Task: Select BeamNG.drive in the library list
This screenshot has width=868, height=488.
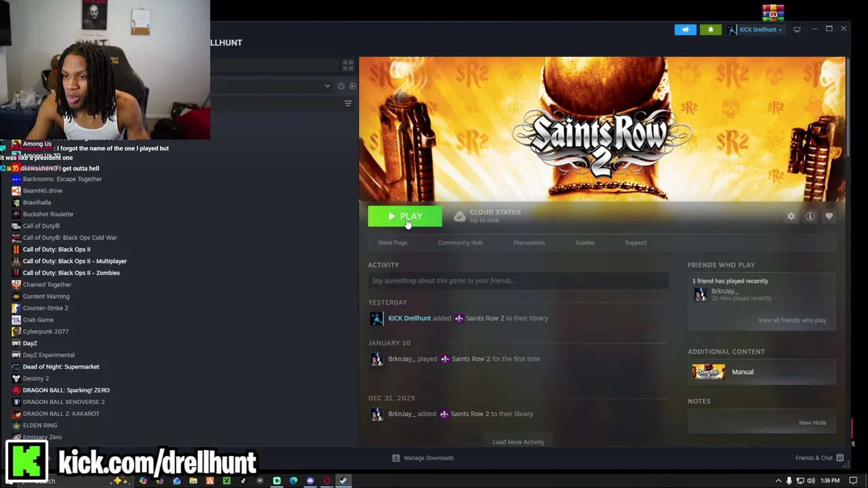Action: pyautogui.click(x=43, y=190)
